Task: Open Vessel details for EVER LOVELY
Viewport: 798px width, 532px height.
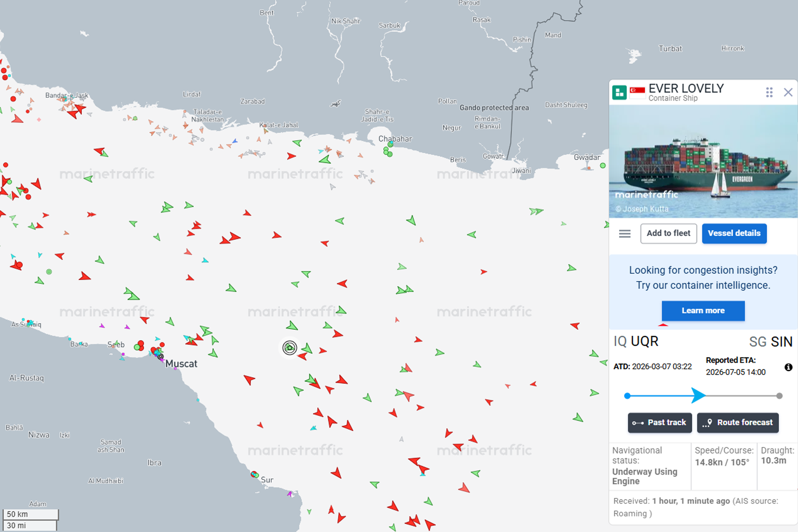Action: point(734,234)
